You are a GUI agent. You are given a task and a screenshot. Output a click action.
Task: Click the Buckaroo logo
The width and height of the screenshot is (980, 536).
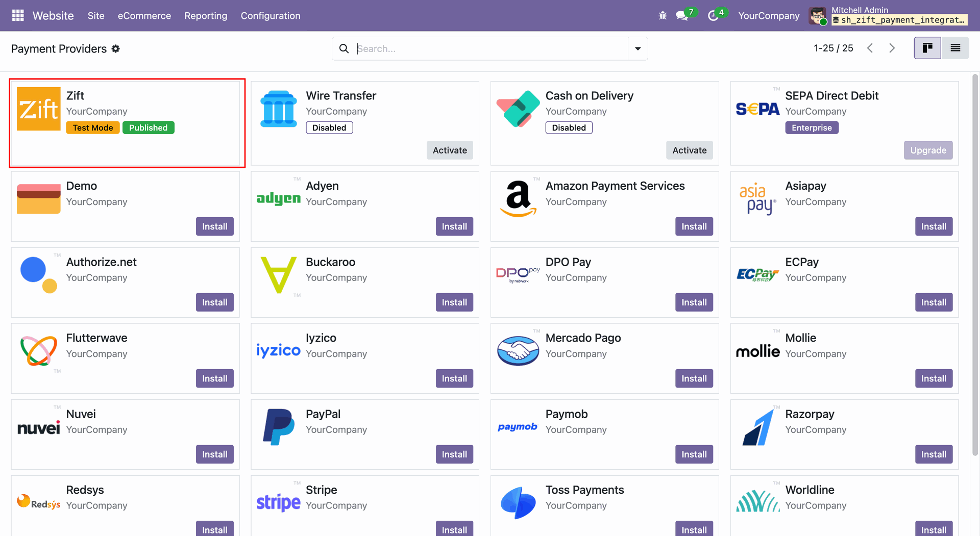coord(279,275)
